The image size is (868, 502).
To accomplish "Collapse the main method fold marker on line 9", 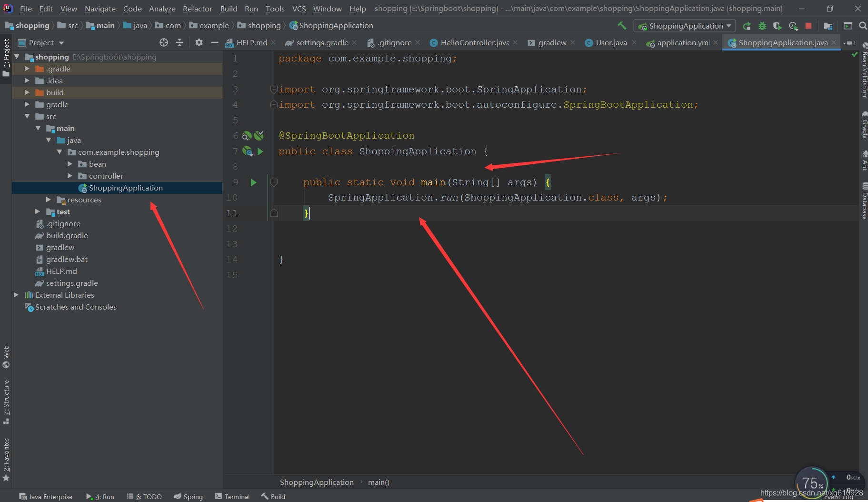I will point(274,182).
